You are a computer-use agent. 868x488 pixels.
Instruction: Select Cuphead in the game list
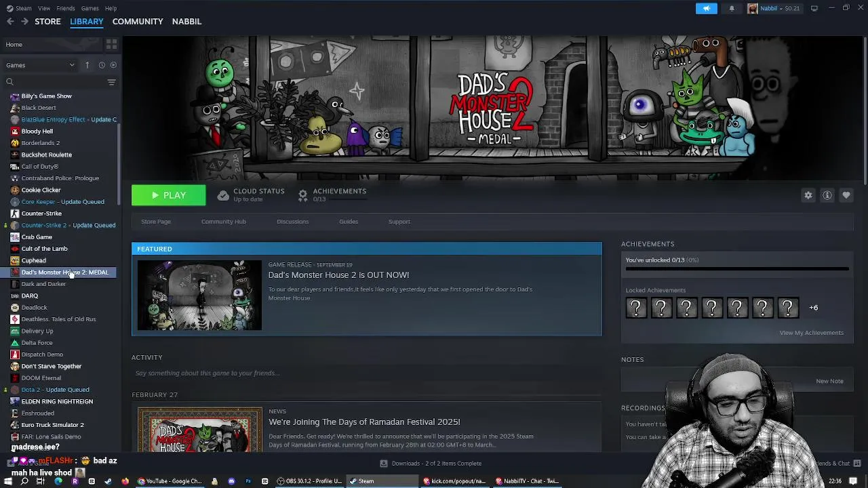click(x=33, y=260)
